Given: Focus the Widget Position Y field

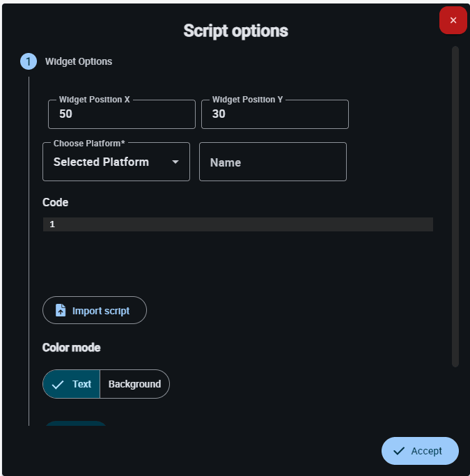Looking at the screenshot, I should (275, 114).
